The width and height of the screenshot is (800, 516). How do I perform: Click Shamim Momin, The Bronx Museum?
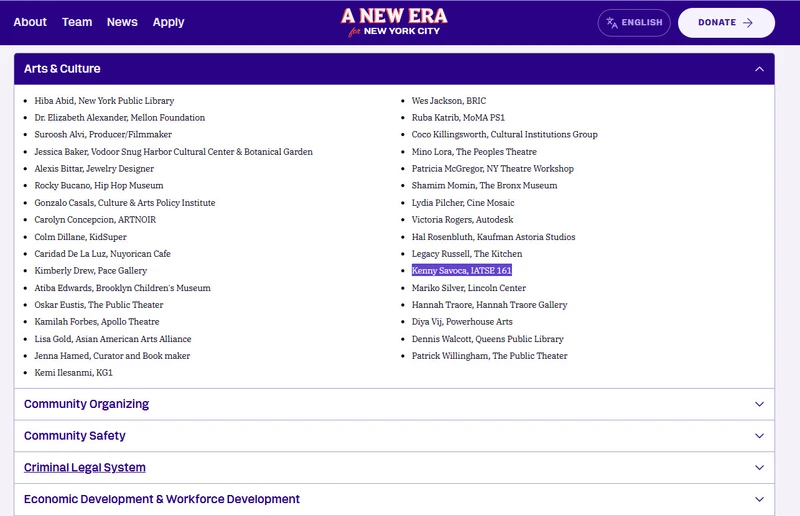[x=484, y=185]
